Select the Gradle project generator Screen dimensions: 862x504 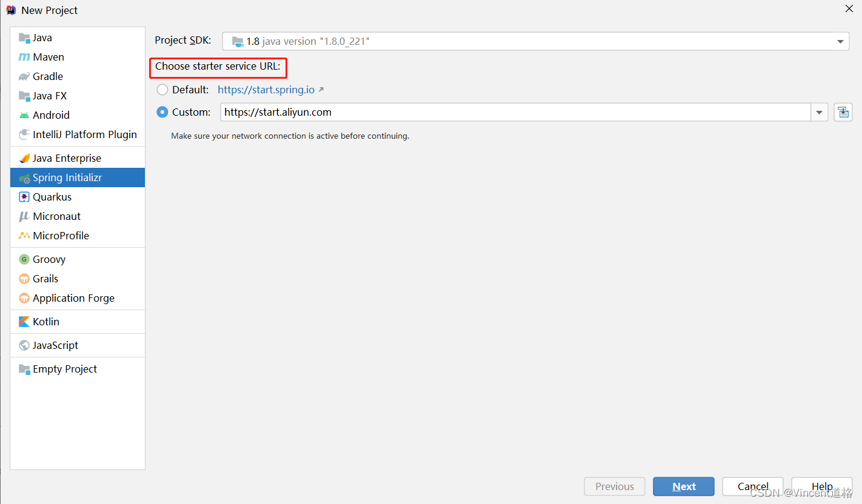tap(47, 76)
